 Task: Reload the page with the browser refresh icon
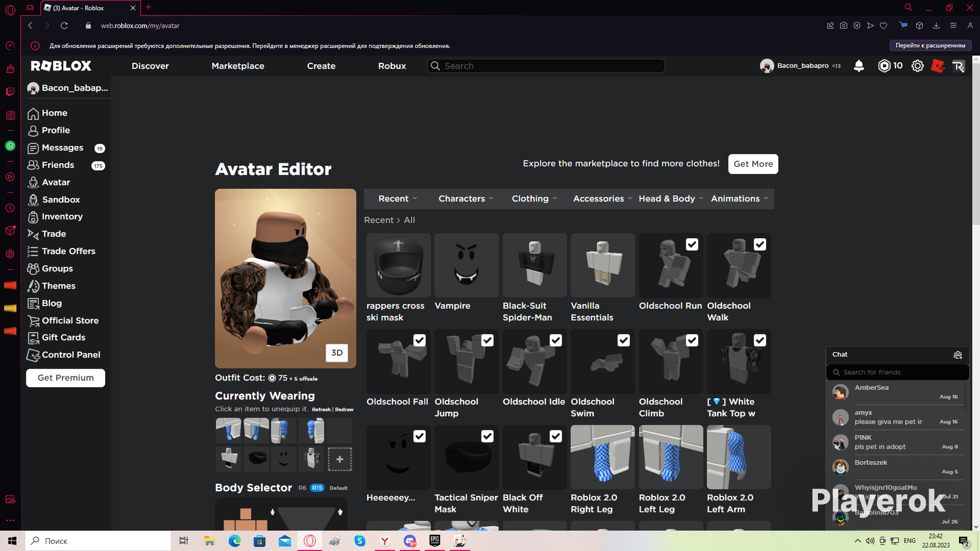point(64,25)
